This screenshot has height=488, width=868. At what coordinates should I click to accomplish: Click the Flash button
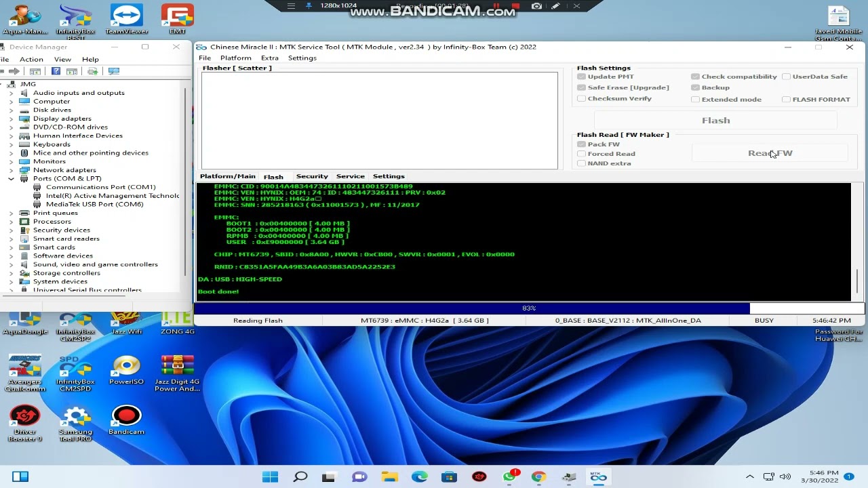point(716,121)
